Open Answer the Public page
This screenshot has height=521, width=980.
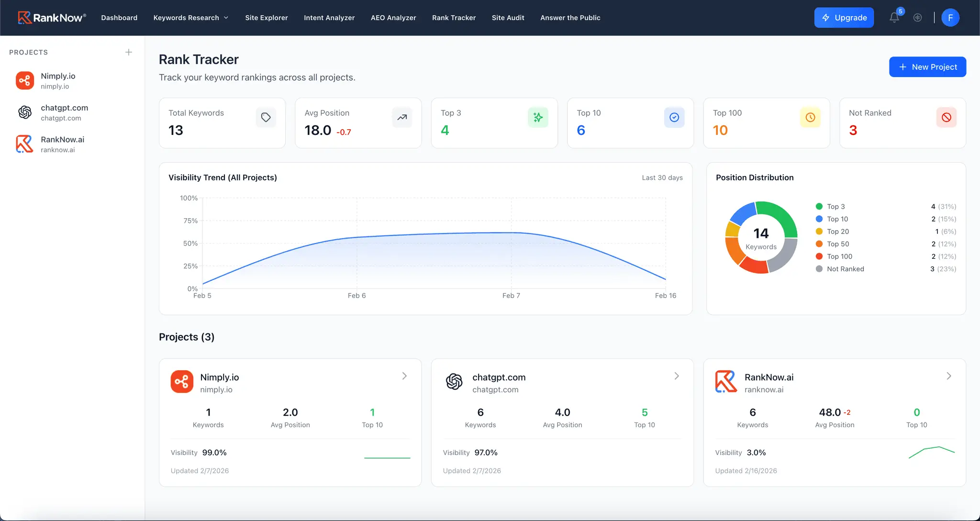click(570, 18)
